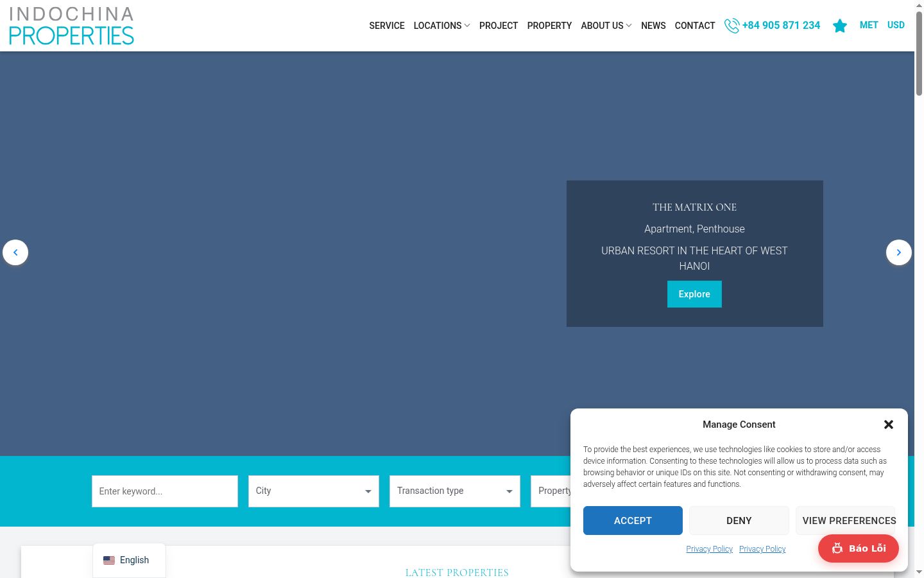The width and height of the screenshot is (924, 578).
Task: Open the News menu item
Action: pos(653,26)
